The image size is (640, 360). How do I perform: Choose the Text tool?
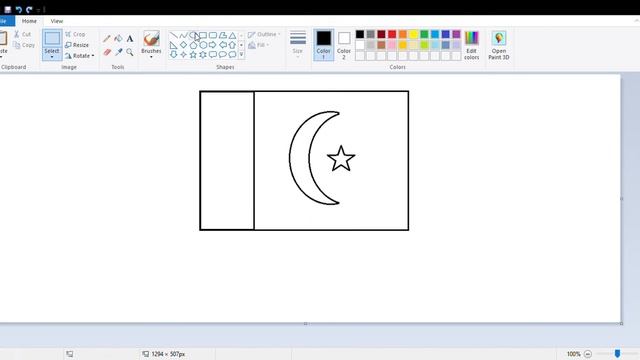(x=130, y=39)
